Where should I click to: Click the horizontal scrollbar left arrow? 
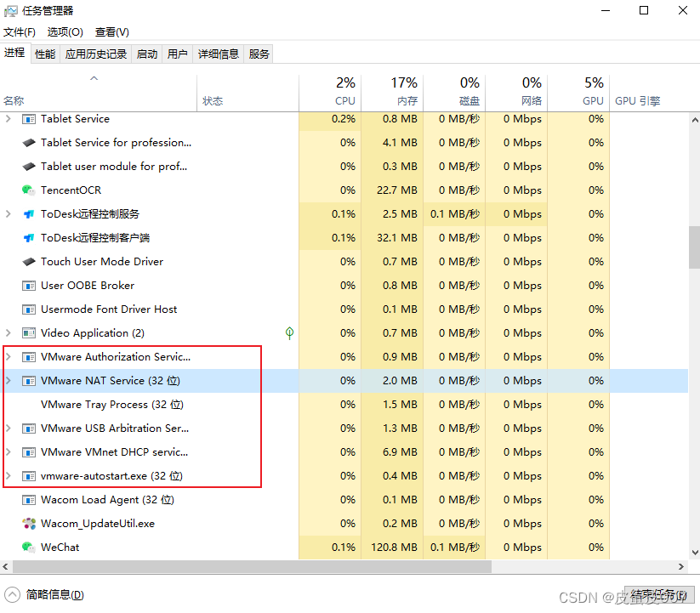pos(5,566)
